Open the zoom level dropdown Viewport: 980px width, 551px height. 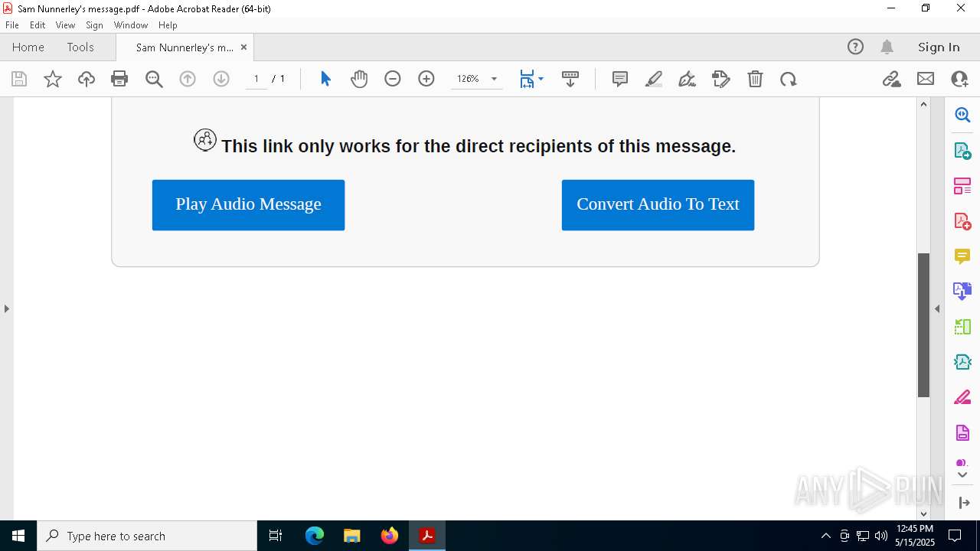click(x=494, y=79)
